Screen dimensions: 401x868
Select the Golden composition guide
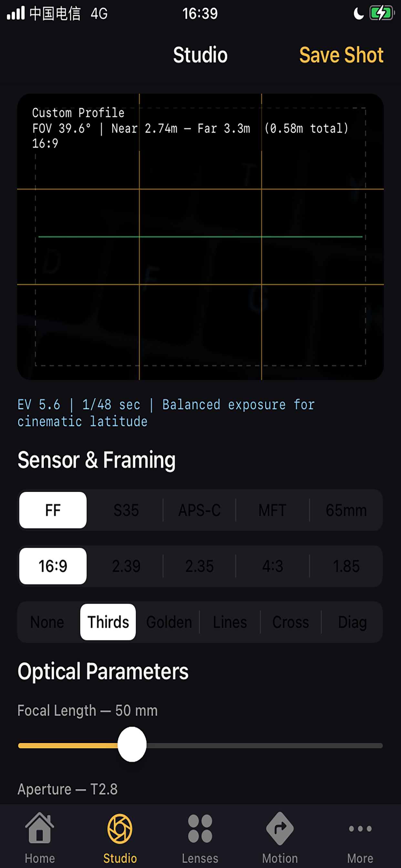click(169, 622)
